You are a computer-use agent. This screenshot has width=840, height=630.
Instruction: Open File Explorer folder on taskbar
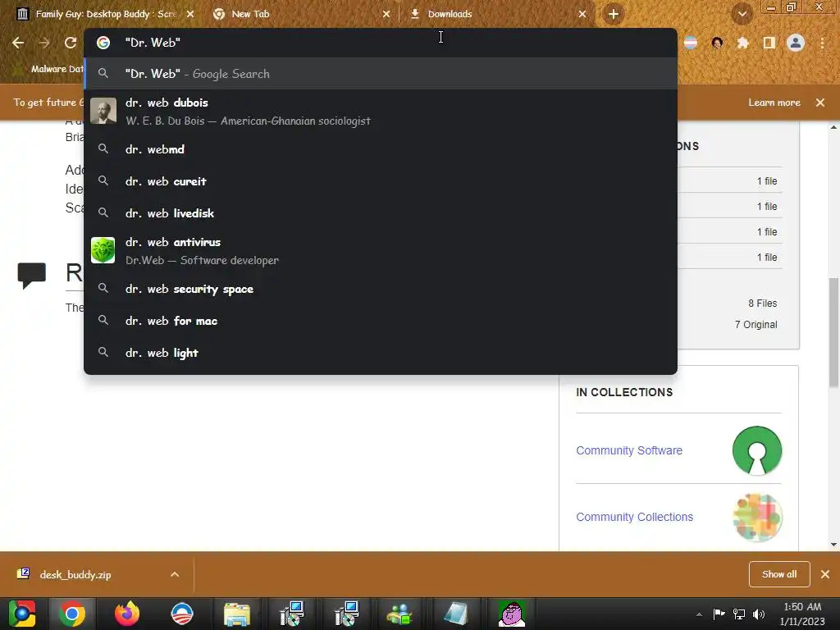[x=237, y=614]
